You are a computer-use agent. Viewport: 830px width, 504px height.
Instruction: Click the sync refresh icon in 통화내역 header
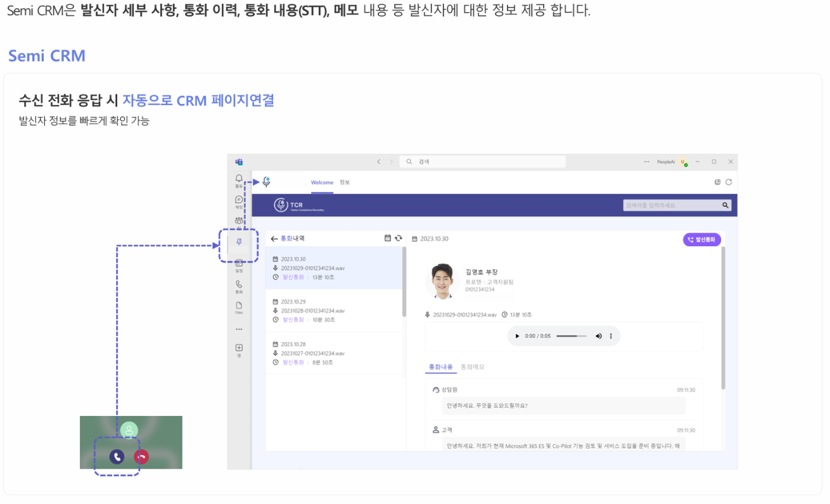(x=399, y=238)
